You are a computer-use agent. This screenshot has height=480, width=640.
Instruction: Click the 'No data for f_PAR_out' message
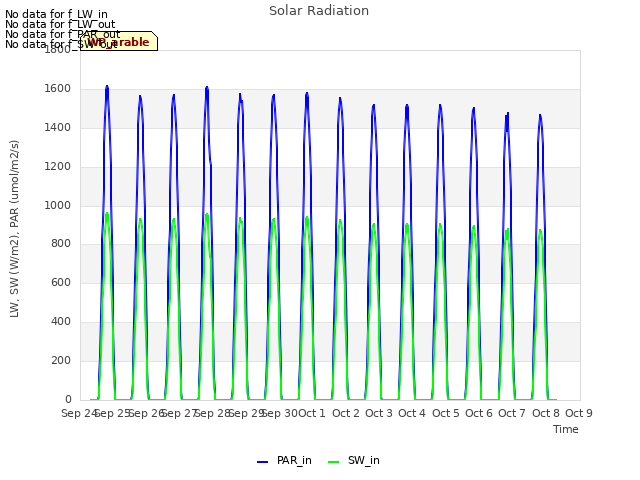[x=63, y=34]
